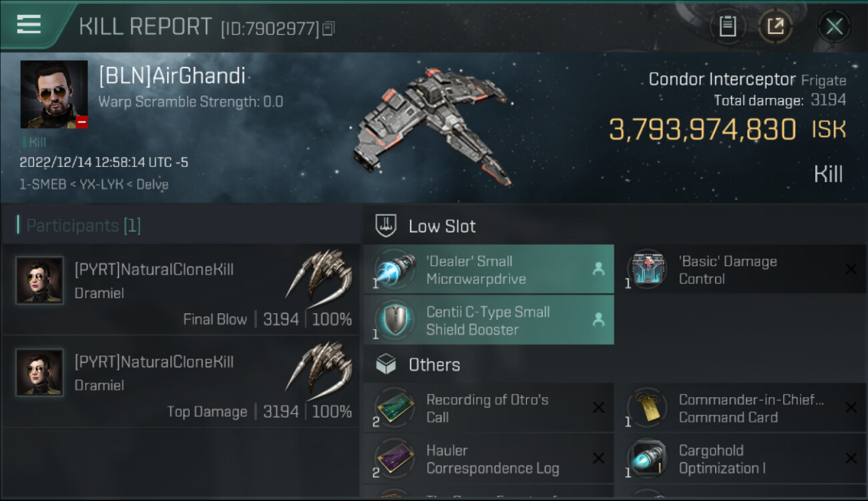Open the Final Blow participant's portrait
Screen dimensions: 868x501
pyautogui.click(x=40, y=281)
